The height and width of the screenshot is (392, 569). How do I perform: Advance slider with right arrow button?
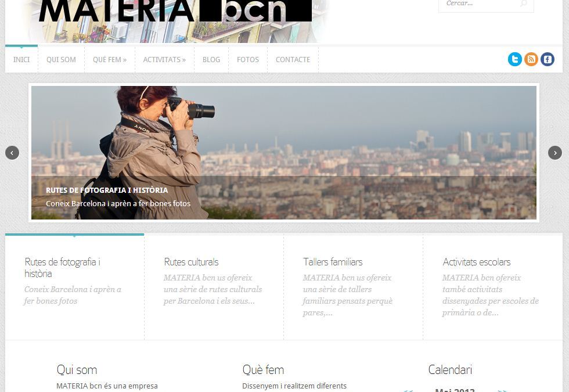555,153
